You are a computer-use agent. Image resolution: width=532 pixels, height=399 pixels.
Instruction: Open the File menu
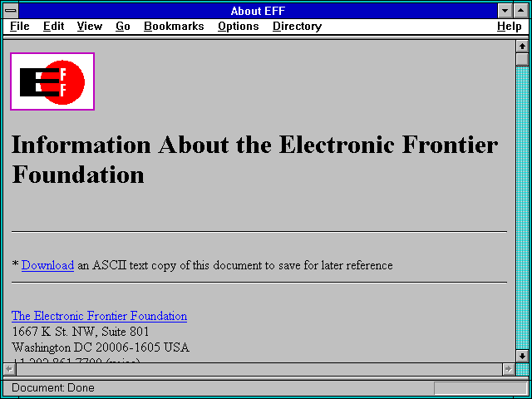[x=20, y=27]
